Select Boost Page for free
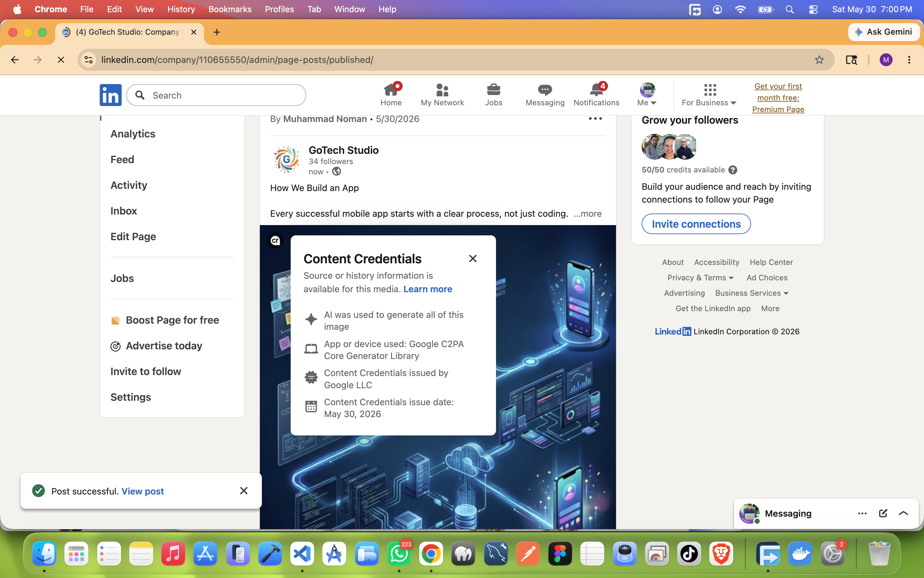The height and width of the screenshot is (578, 924). click(165, 320)
